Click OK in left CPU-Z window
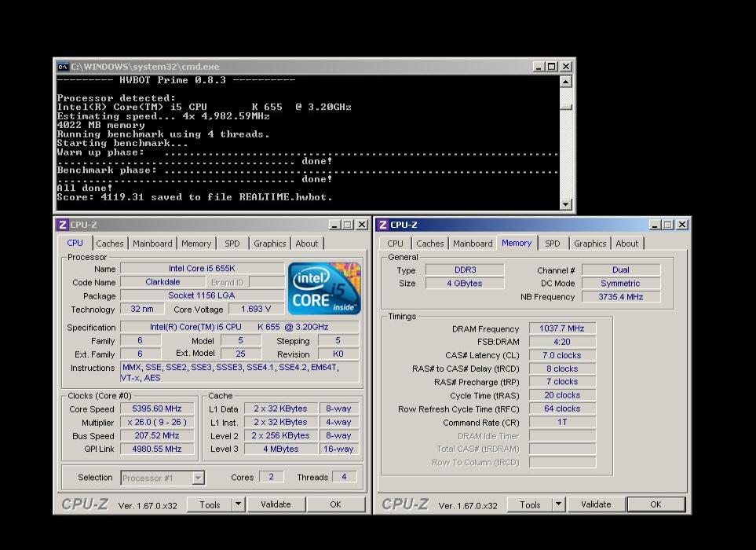This screenshot has width=756, height=550. [335, 504]
